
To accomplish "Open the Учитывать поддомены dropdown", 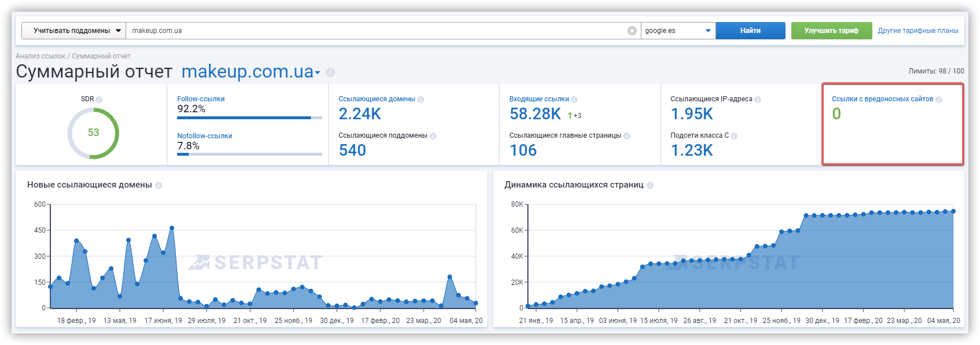I will pyautogui.click(x=74, y=31).
